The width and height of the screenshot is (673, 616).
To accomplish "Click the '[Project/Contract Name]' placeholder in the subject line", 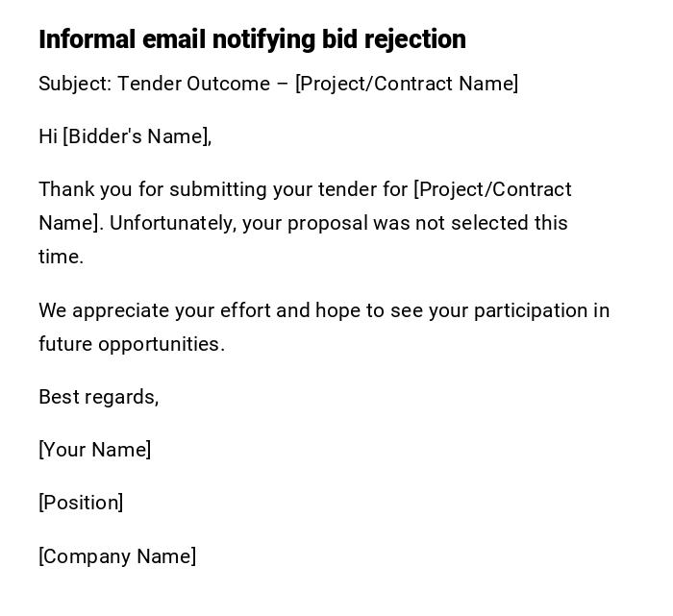I will coord(407,84).
